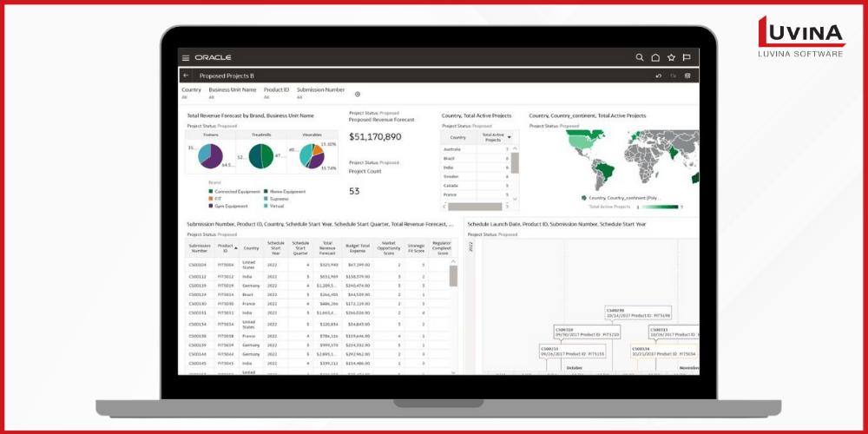Open the hamburger navigation menu
868x434 pixels.
pos(186,57)
